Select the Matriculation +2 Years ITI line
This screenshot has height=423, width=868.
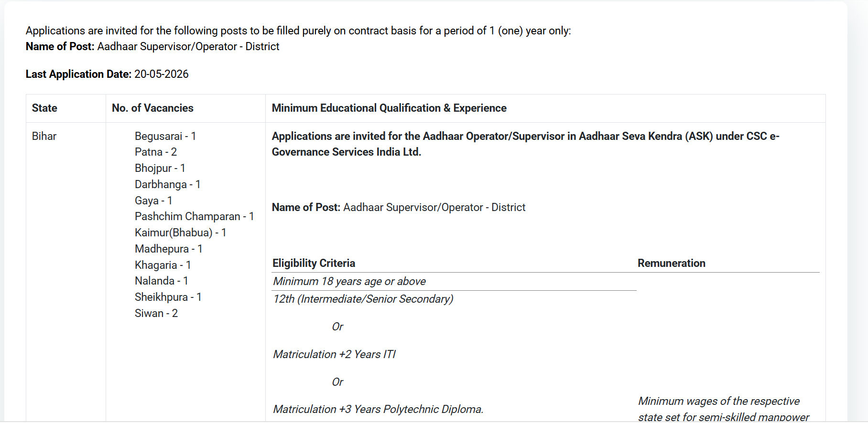click(x=334, y=355)
